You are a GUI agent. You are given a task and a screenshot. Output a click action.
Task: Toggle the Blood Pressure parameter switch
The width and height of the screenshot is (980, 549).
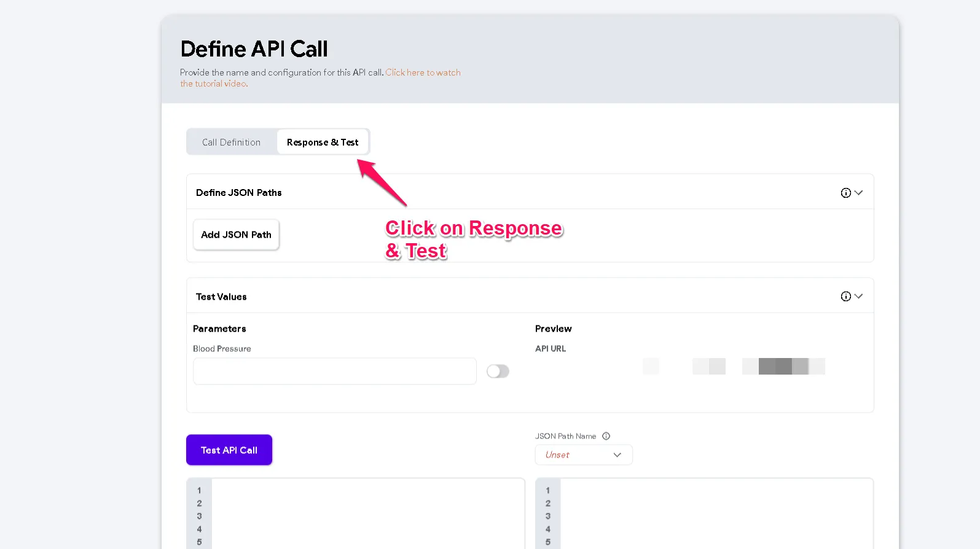point(498,371)
